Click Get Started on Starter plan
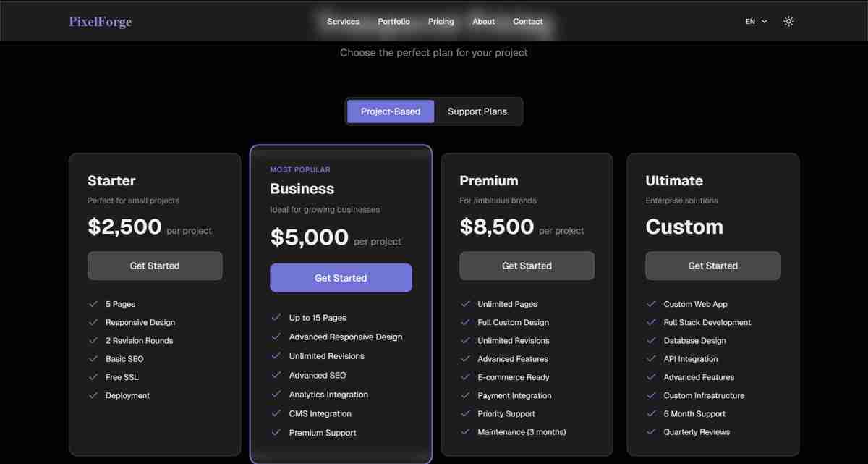 coord(155,266)
